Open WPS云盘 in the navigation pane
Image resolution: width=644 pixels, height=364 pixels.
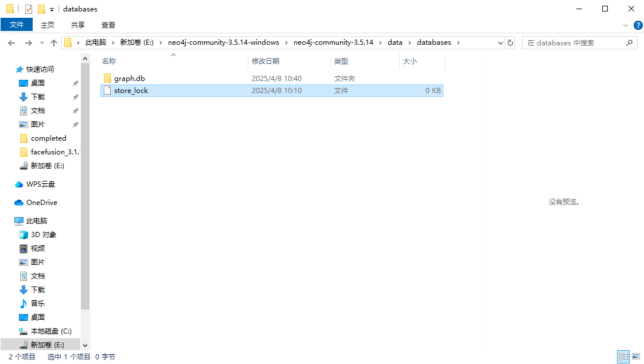click(x=40, y=184)
